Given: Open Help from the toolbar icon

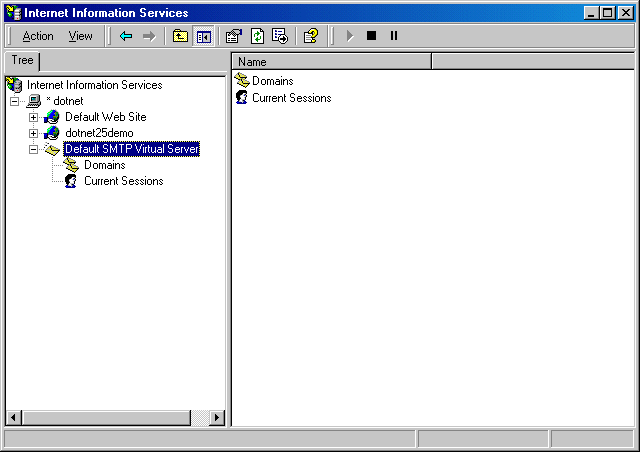Looking at the screenshot, I should click(x=310, y=36).
